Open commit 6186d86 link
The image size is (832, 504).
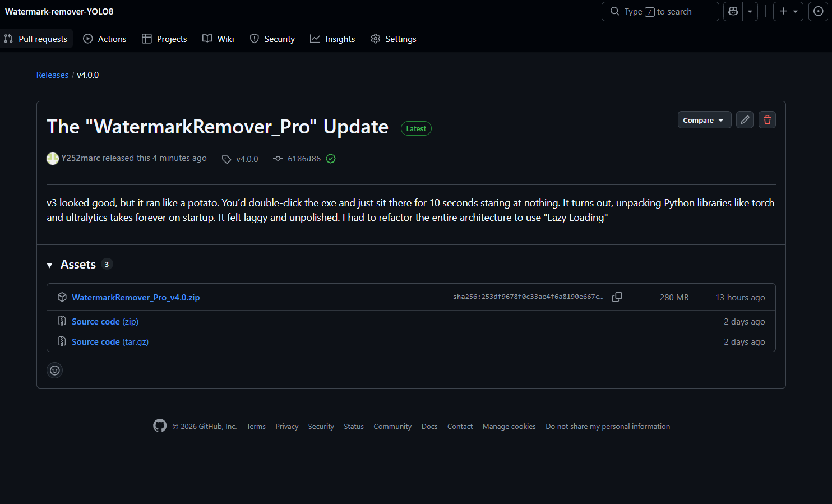tap(304, 159)
